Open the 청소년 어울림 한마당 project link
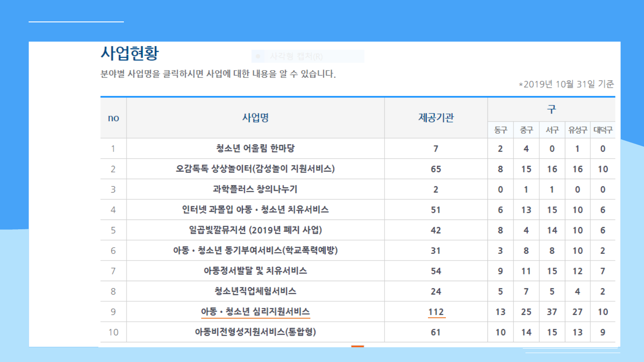This screenshot has height=362, width=644. point(255,148)
